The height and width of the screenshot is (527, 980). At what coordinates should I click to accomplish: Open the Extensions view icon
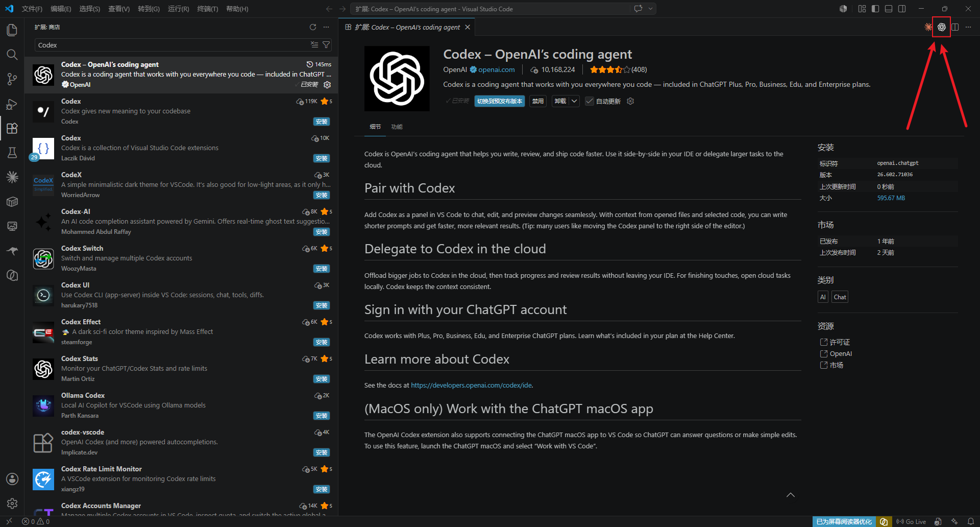12,128
